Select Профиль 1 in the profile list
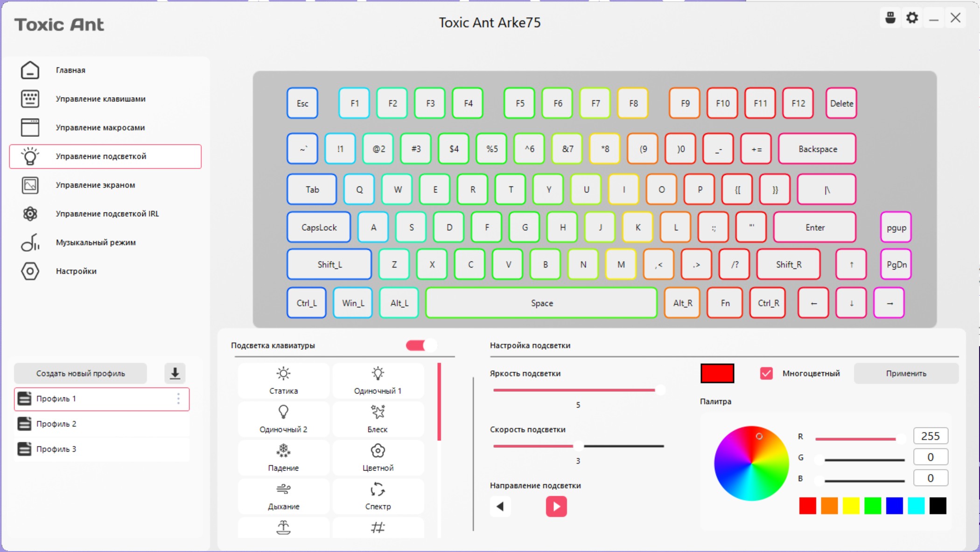The height and width of the screenshot is (552, 980). coord(102,399)
